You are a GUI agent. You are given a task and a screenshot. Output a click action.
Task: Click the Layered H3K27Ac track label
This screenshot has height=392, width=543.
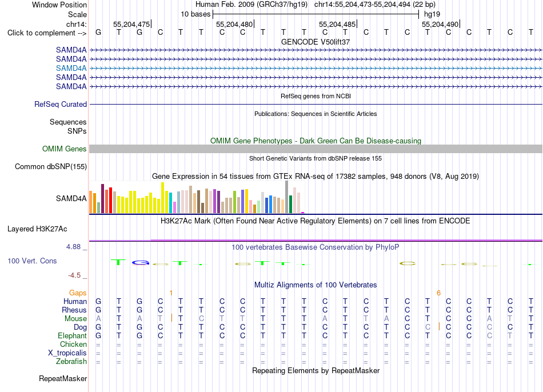(37, 229)
